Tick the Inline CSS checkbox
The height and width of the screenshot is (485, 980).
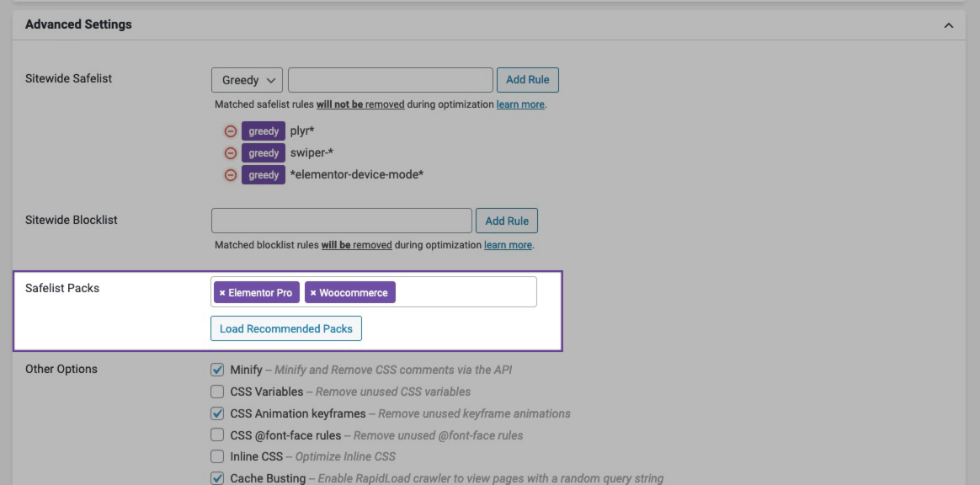217,456
